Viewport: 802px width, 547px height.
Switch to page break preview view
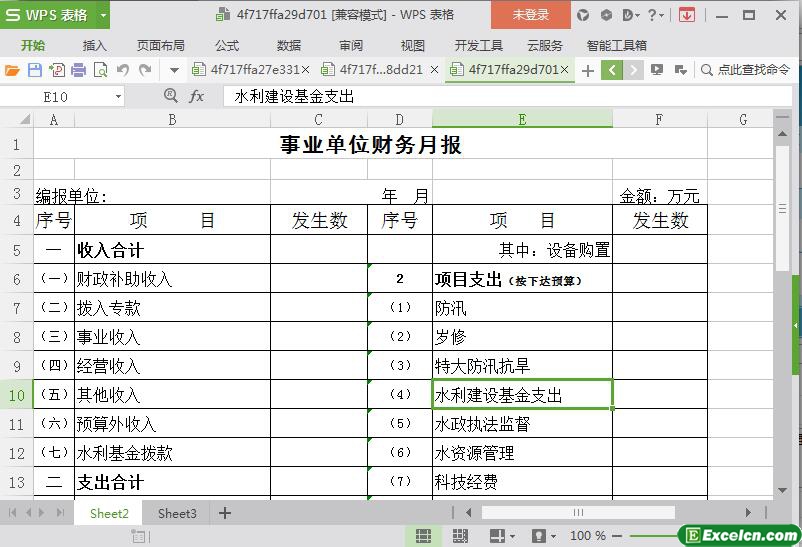coord(458,536)
